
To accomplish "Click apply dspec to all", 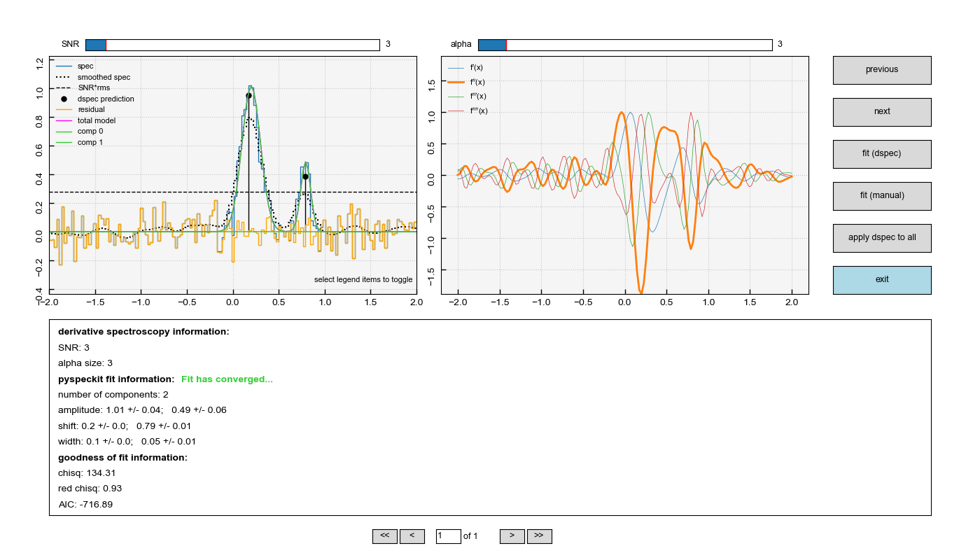I will coord(882,238).
